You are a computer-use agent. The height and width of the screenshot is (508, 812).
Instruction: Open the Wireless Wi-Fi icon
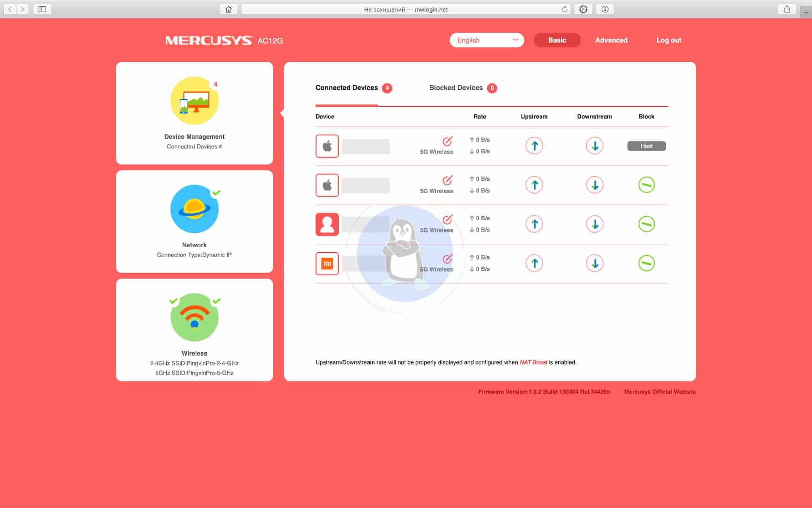[194, 317]
